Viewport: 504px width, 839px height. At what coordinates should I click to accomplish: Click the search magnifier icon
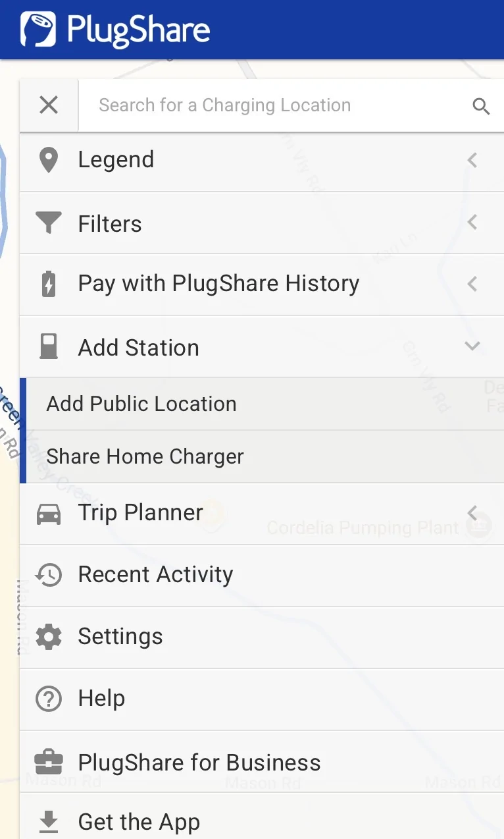click(x=482, y=106)
